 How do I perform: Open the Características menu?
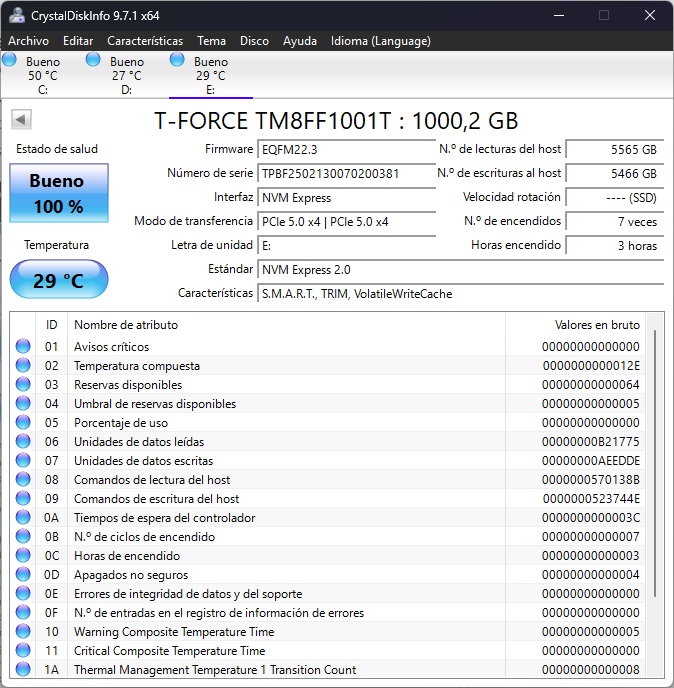tap(145, 41)
